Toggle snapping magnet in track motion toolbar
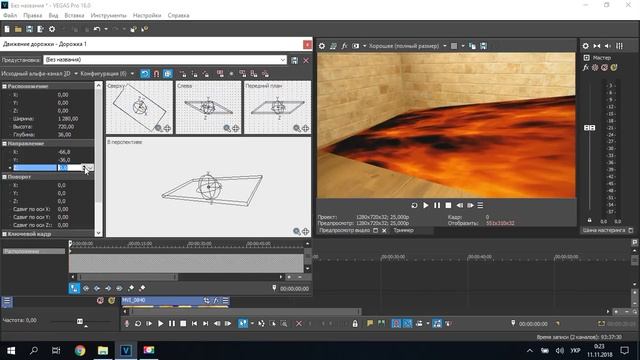The image size is (640, 360). click(x=156, y=73)
